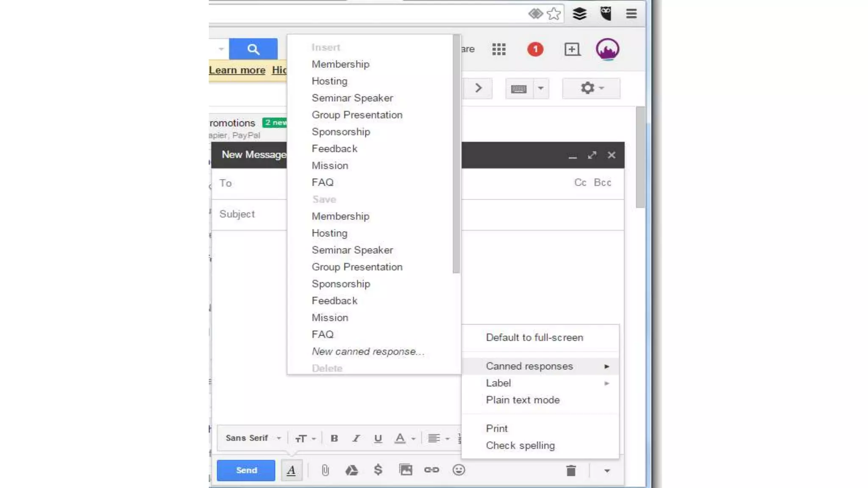The width and height of the screenshot is (868, 488).
Task: Click the attach files paperclip icon
Action: click(325, 470)
